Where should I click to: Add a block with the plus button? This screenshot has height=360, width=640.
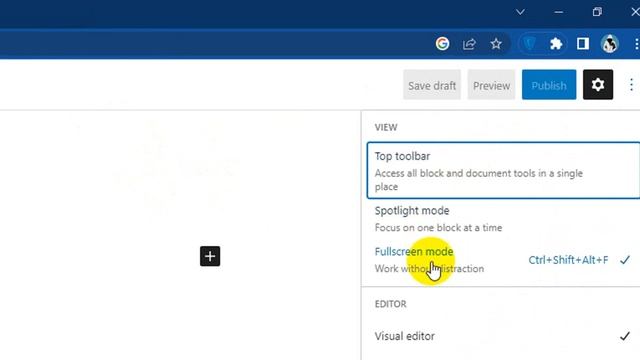210,256
